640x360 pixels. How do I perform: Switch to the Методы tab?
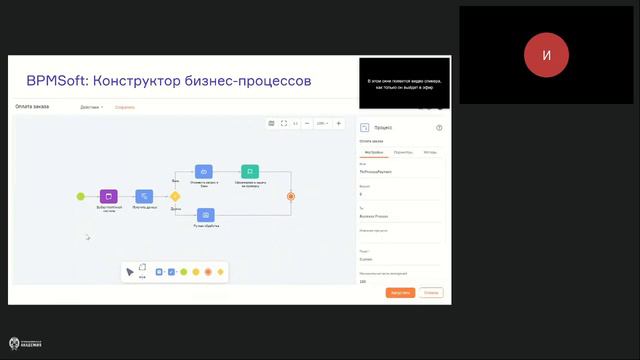(430, 153)
